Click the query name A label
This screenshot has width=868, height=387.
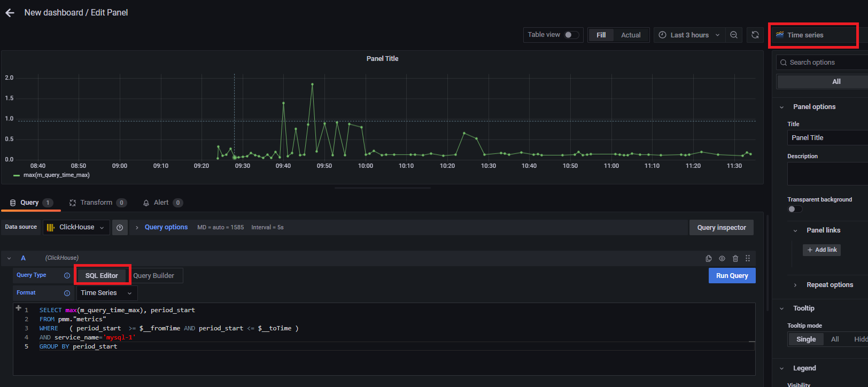[23, 258]
